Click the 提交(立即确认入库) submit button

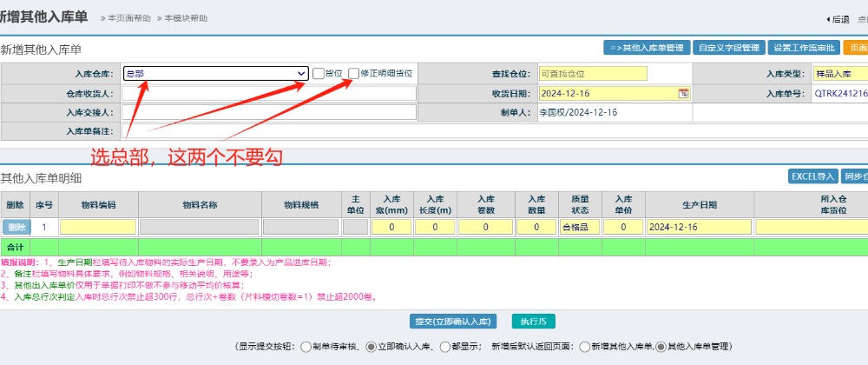point(455,322)
